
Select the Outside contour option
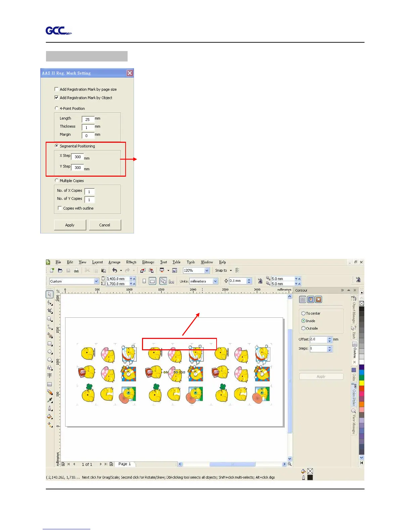coord(303,328)
